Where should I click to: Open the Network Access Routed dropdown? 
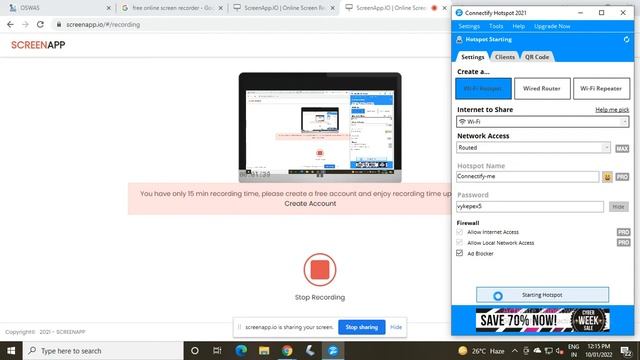pyautogui.click(x=533, y=148)
